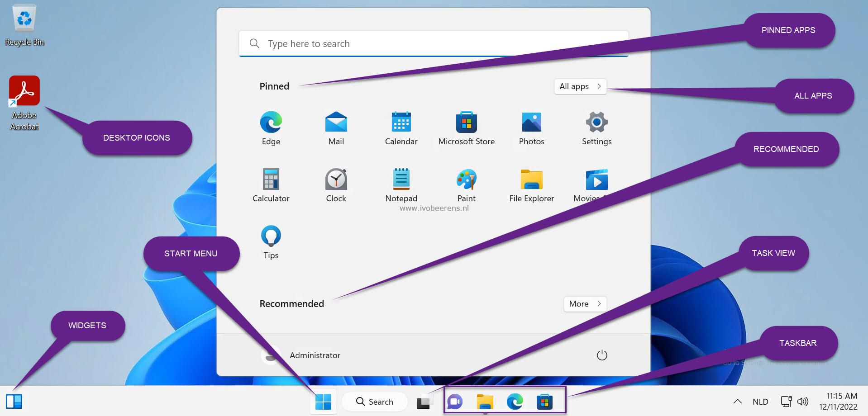Image resolution: width=868 pixels, height=416 pixels.
Task: Click the Type here to search field
Action: click(x=434, y=44)
